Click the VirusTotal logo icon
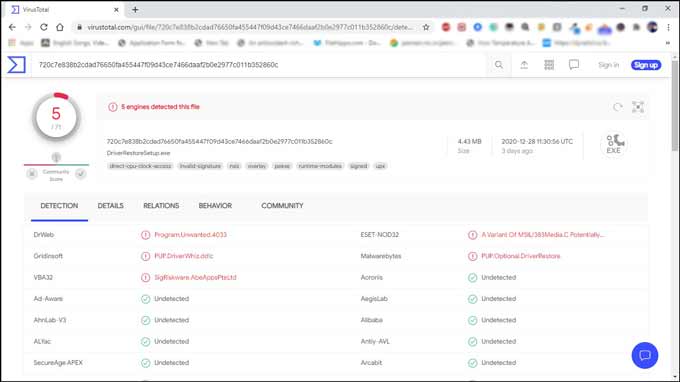The image size is (680, 382). click(x=16, y=65)
